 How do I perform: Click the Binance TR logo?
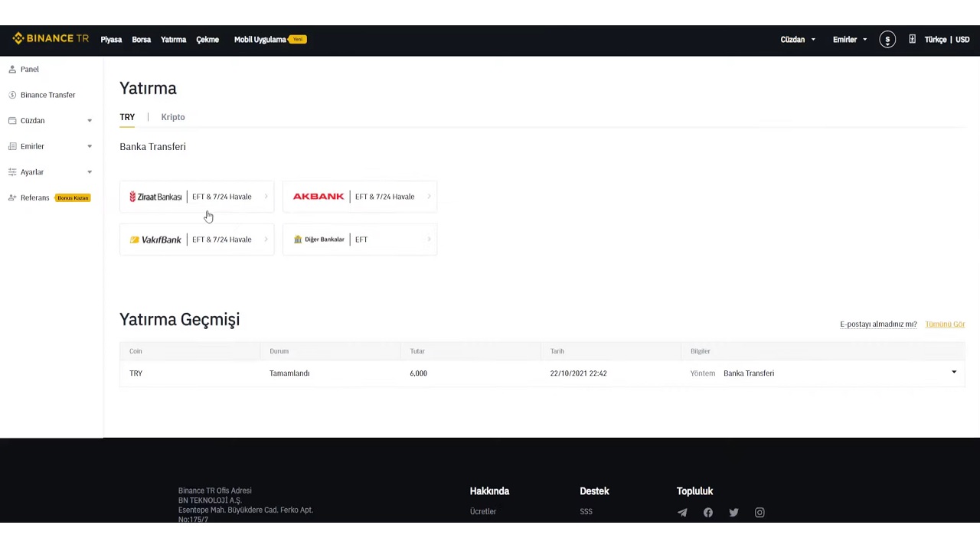point(51,39)
